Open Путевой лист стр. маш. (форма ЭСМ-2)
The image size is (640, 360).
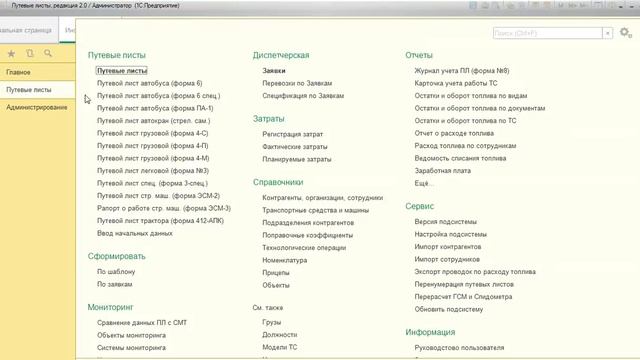(x=158, y=196)
